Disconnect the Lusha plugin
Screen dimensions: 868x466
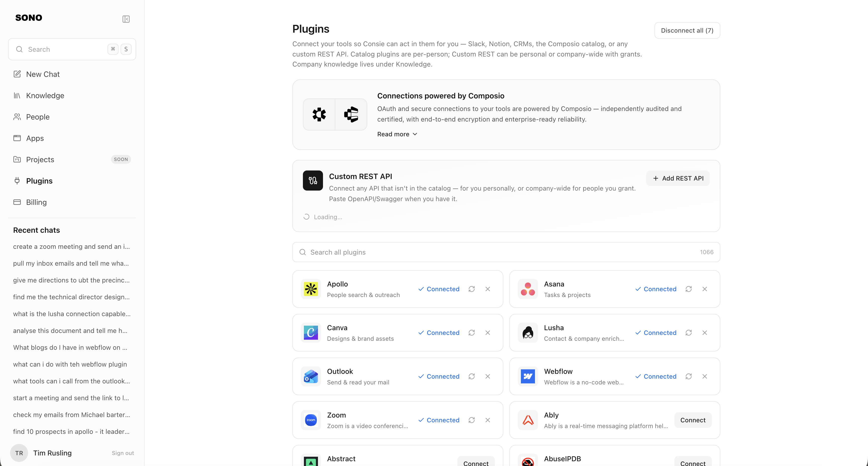point(704,333)
